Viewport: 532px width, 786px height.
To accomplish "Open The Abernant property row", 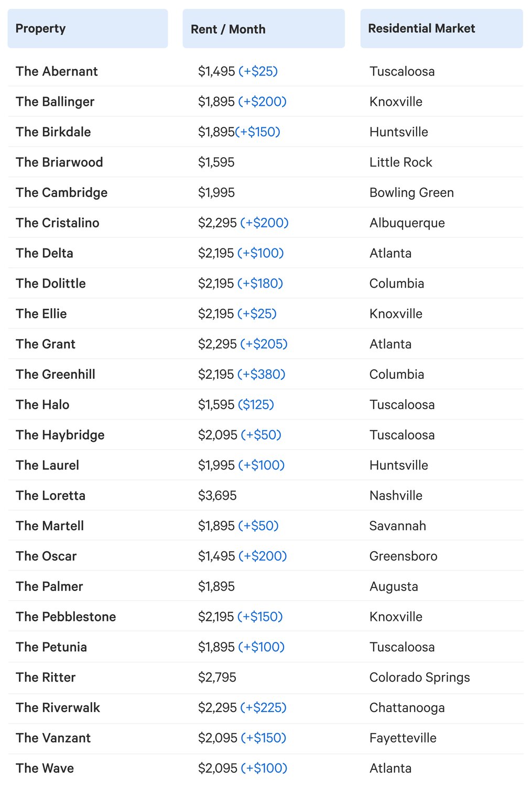I will coord(265,71).
